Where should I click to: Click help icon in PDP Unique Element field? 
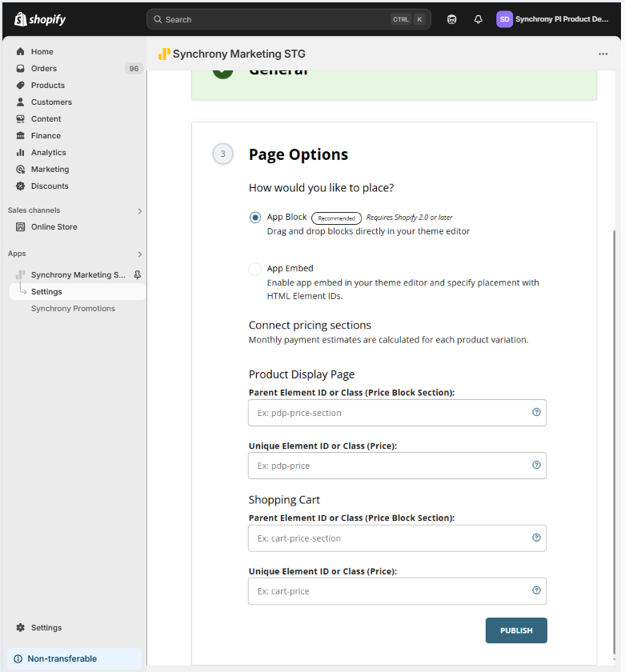pos(536,466)
